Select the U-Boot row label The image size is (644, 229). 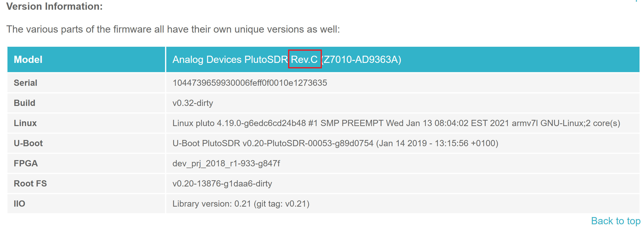tap(28, 143)
